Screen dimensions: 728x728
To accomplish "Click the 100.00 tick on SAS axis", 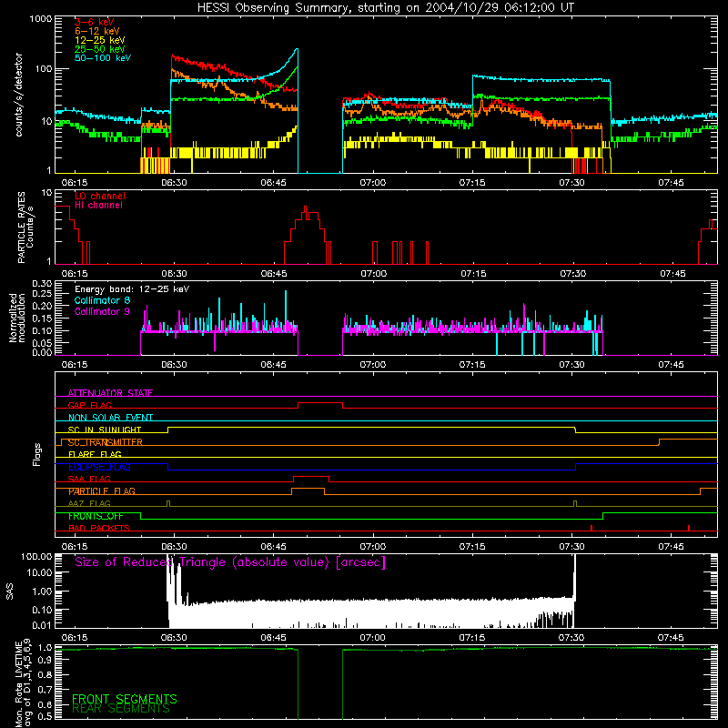I will [x=36, y=556].
